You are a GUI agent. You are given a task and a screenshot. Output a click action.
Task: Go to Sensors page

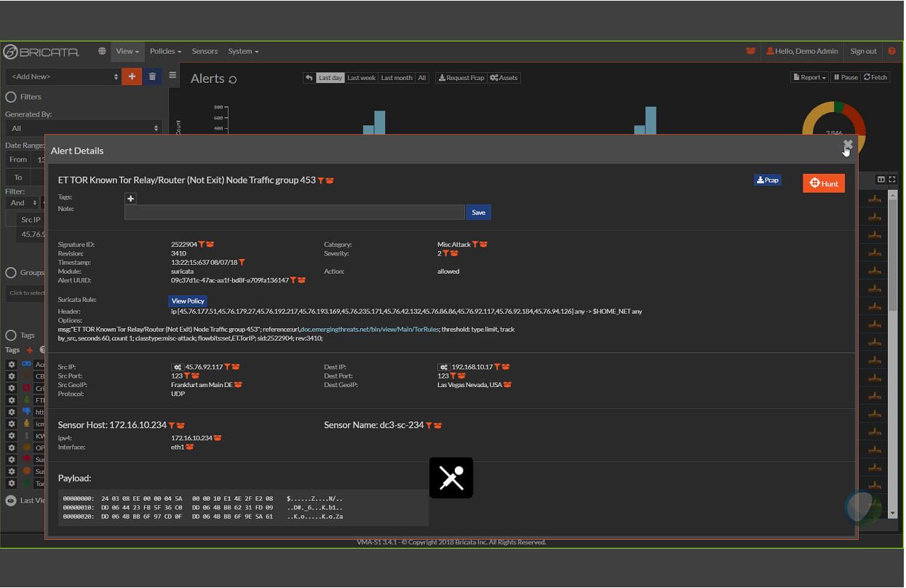[x=204, y=51]
